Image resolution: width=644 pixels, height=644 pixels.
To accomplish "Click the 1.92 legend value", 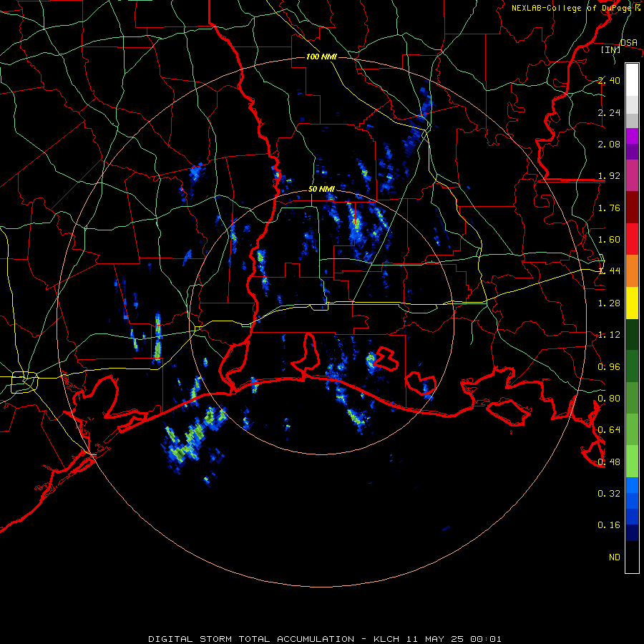I will tap(609, 176).
